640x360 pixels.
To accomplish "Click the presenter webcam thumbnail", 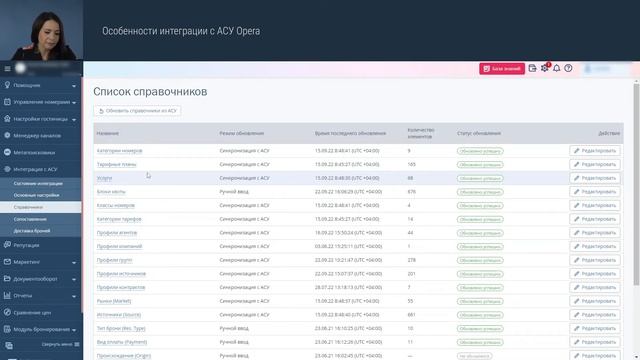I will point(41,31).
